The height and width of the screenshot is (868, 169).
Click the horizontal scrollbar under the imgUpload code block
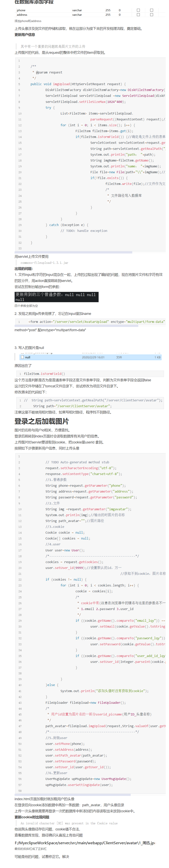[x=73, y=252]
